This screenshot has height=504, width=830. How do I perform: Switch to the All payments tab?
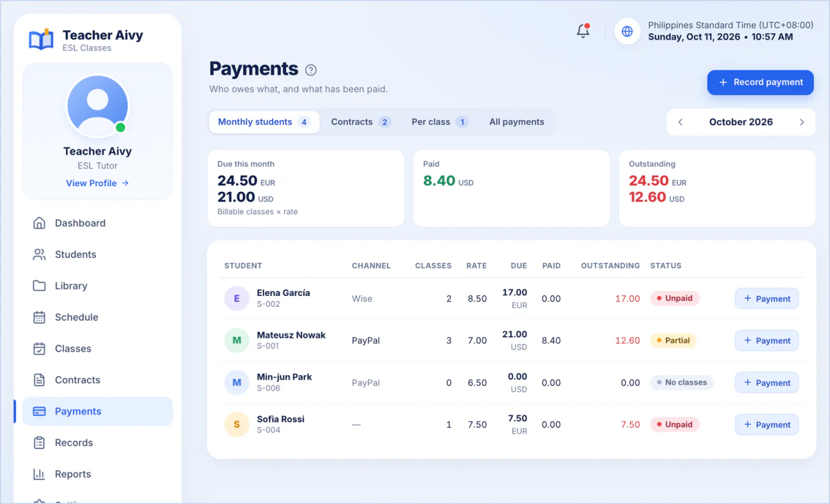point(517,122)
